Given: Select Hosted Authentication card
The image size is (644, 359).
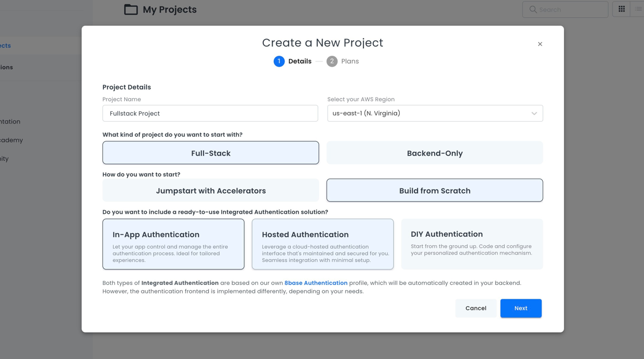Looking at the screenshot, I should pos(323,244).
